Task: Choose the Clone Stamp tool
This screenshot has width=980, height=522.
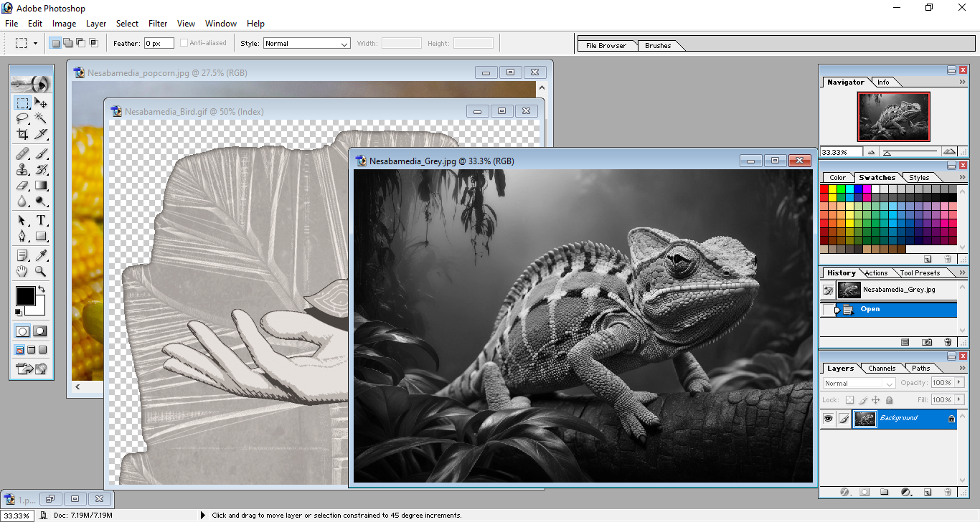Action: coord(23,169)
